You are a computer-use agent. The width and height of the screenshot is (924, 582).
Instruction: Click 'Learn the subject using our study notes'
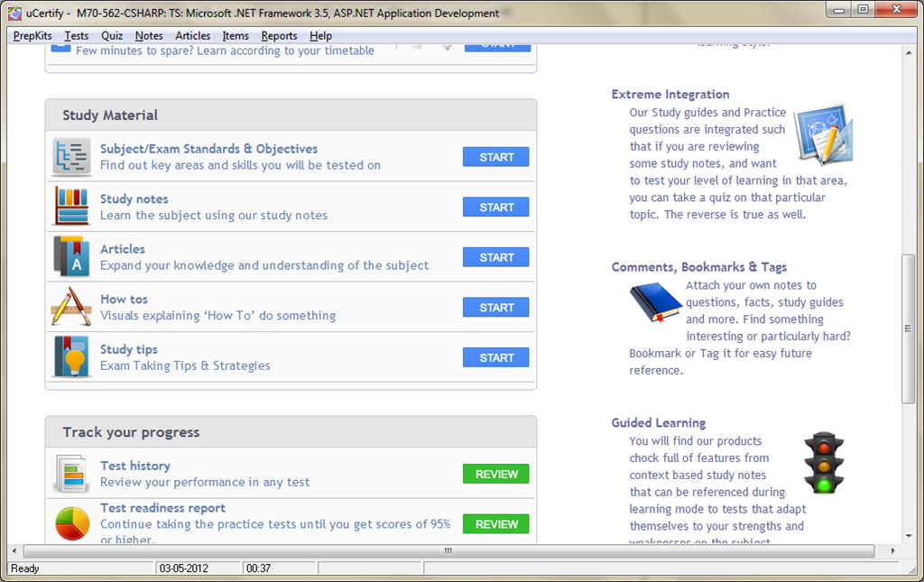pyautogui.click(x=213, y=216)
